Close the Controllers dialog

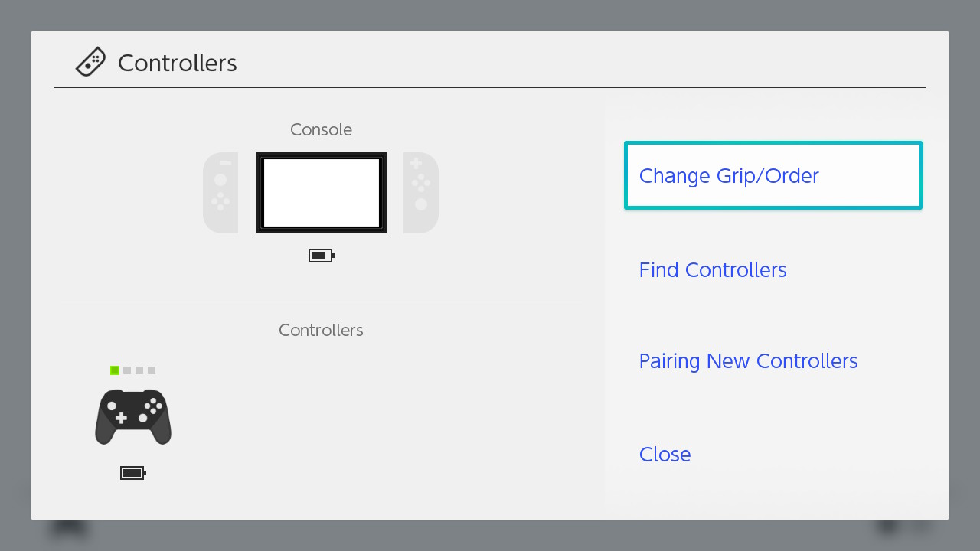[x=665, y=455]
